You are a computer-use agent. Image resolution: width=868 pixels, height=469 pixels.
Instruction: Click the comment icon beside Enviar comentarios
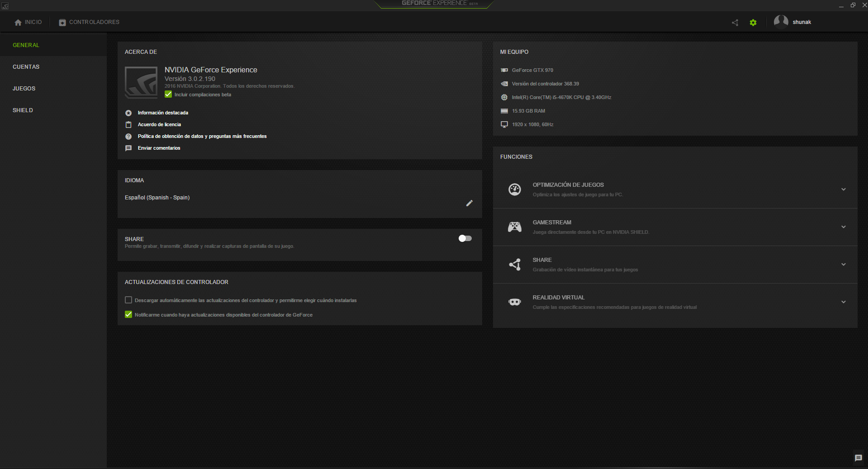(x=128, y=148)
